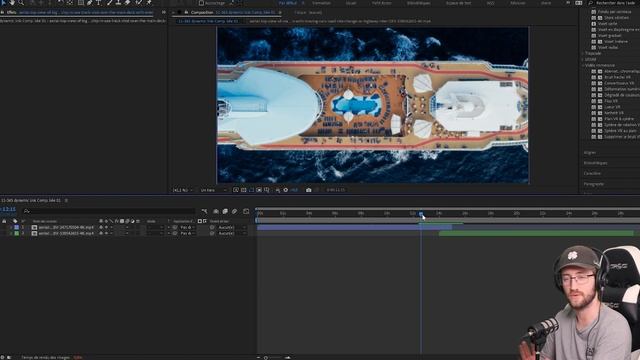
Task: Switch to the Bibliothèques workspace tab
Action: coord(418,3)
